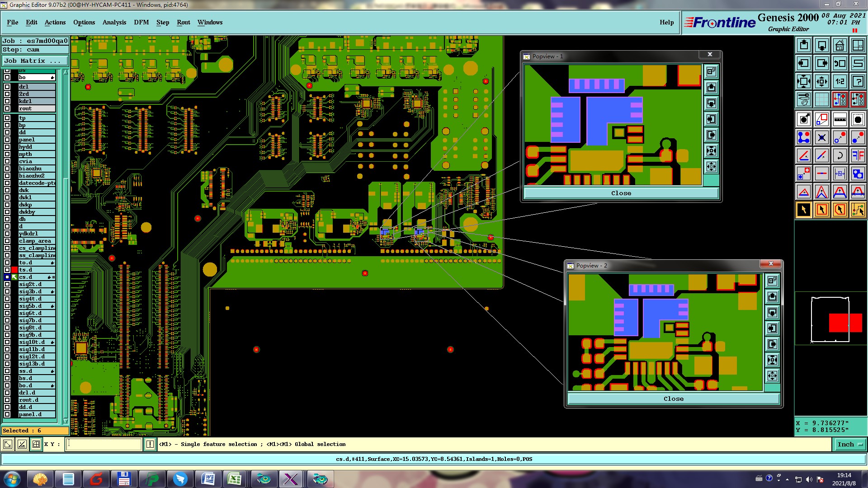The image size is (868, 488).
Task: Click the Home view icon
Action: click(x=840, y=45)
